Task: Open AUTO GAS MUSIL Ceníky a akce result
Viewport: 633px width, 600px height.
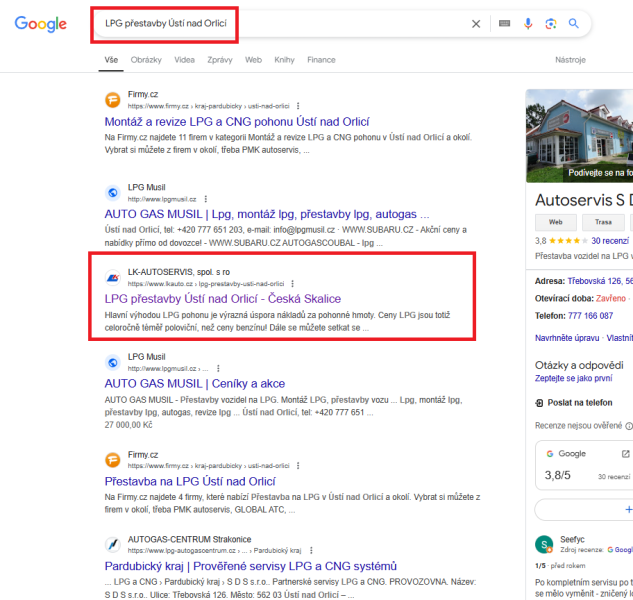Action: click(195, 384)
